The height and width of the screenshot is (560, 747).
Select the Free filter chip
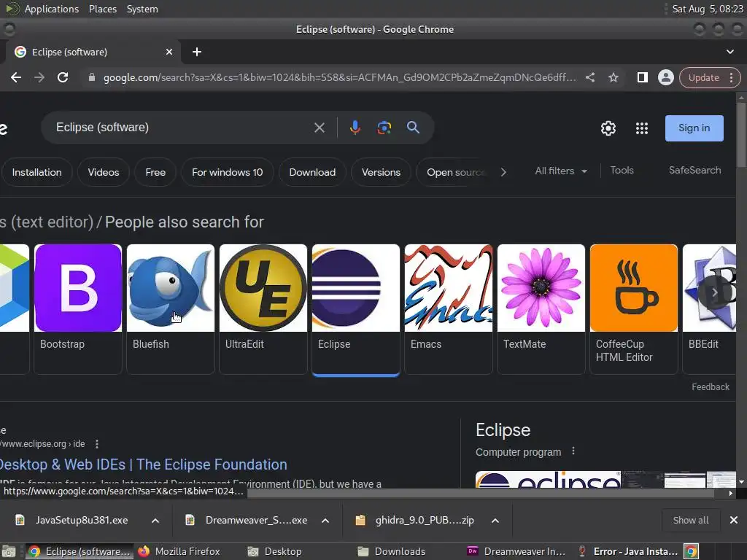[x=155, y=172]
